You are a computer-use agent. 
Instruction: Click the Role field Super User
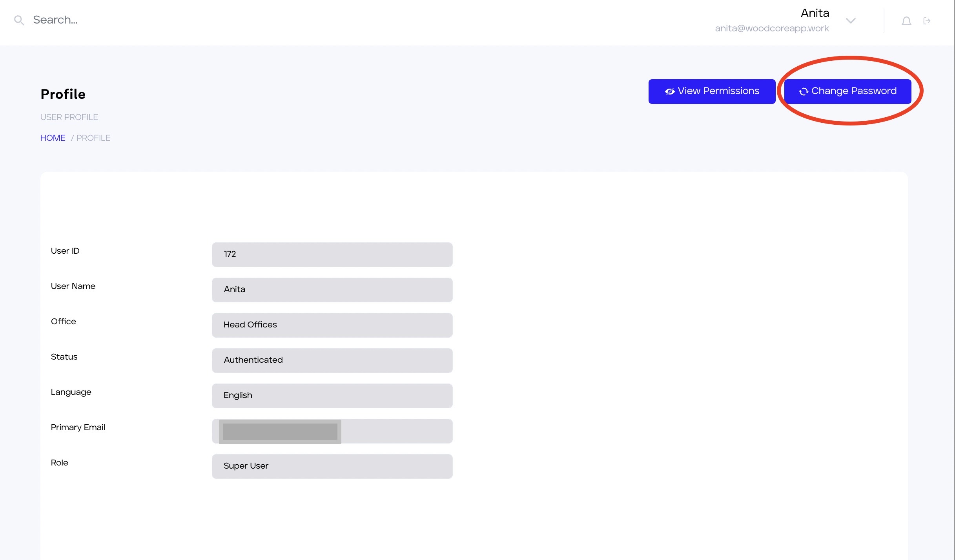pyautogui.click(x=332, y=466)
